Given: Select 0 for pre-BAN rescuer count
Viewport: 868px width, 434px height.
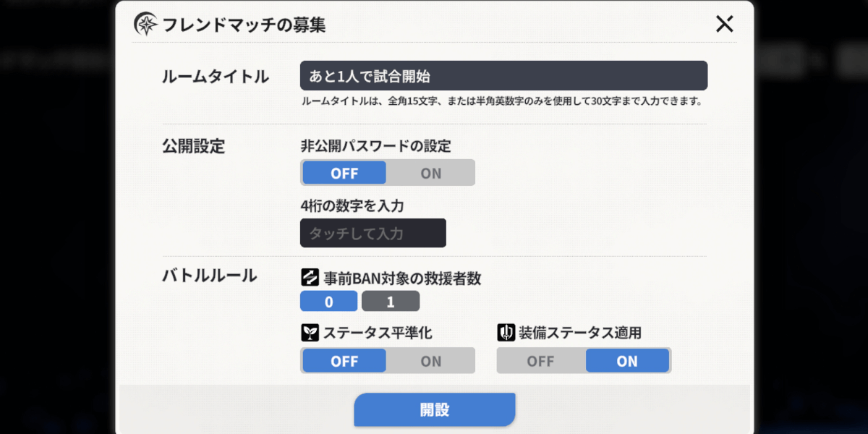Looking at the screenshot, I should point(328,301).
